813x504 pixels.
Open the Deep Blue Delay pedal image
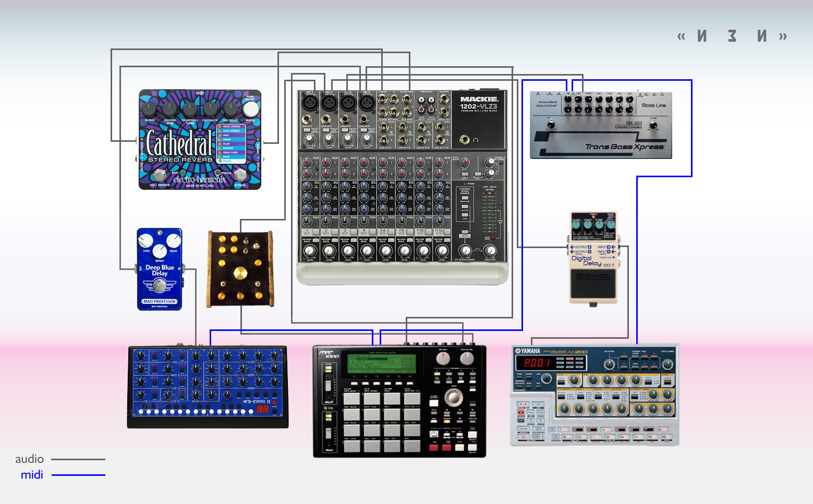pyautogui.click(x=160, y=269)
